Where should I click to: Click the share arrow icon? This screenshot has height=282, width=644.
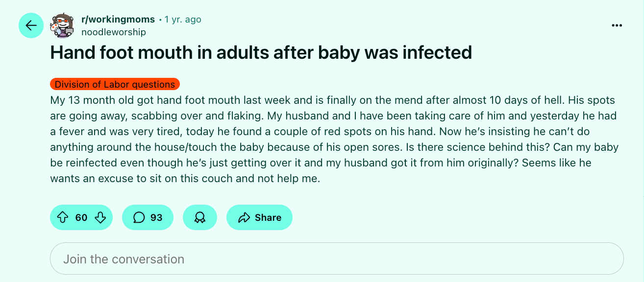(244, 217)
